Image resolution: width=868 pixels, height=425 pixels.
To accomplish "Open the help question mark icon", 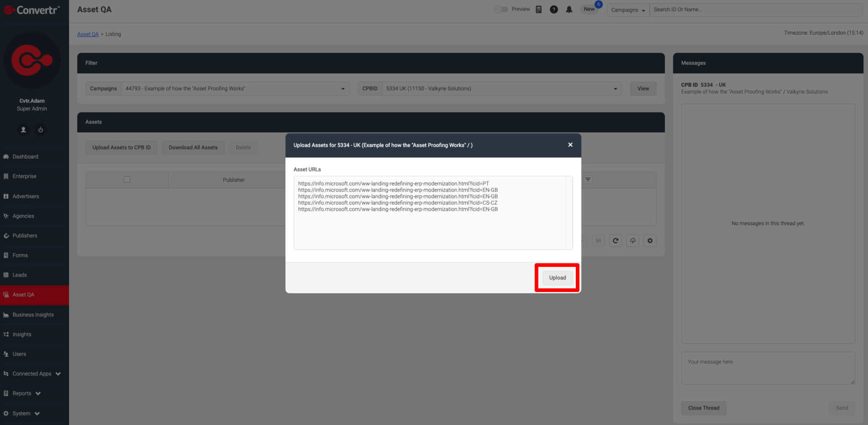I will click(554, 9).
